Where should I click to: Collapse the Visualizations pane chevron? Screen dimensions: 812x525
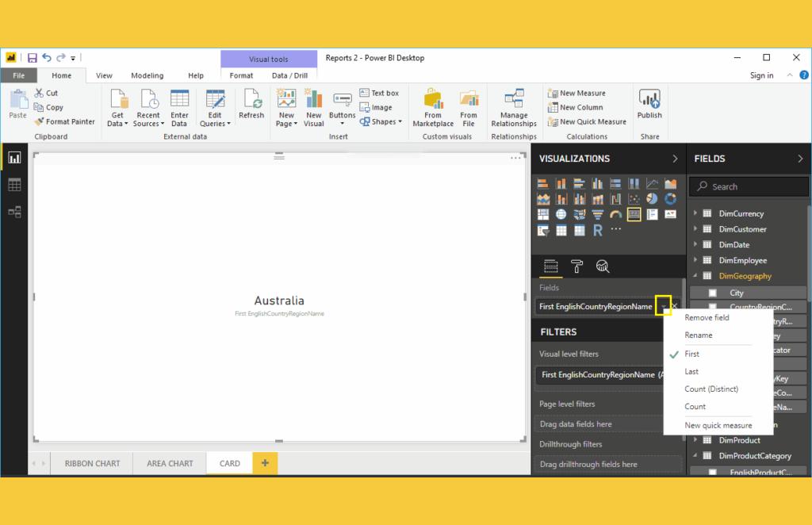(675, 159)
